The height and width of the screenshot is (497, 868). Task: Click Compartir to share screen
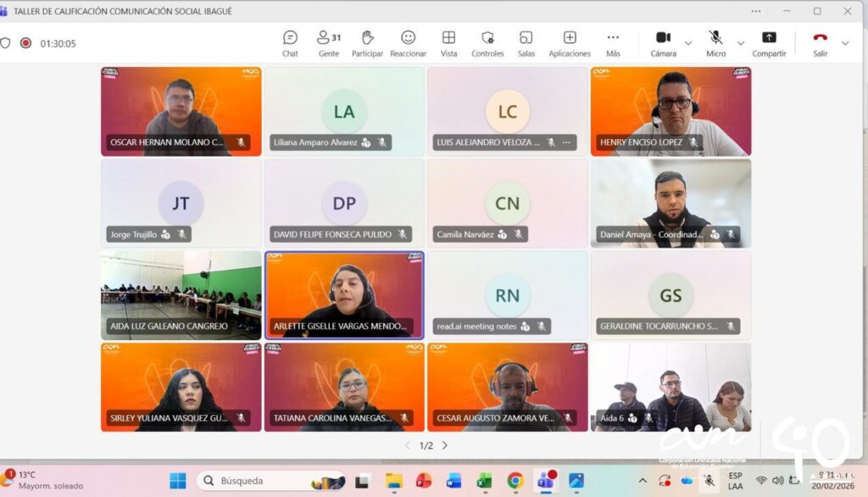click(769, 42)
